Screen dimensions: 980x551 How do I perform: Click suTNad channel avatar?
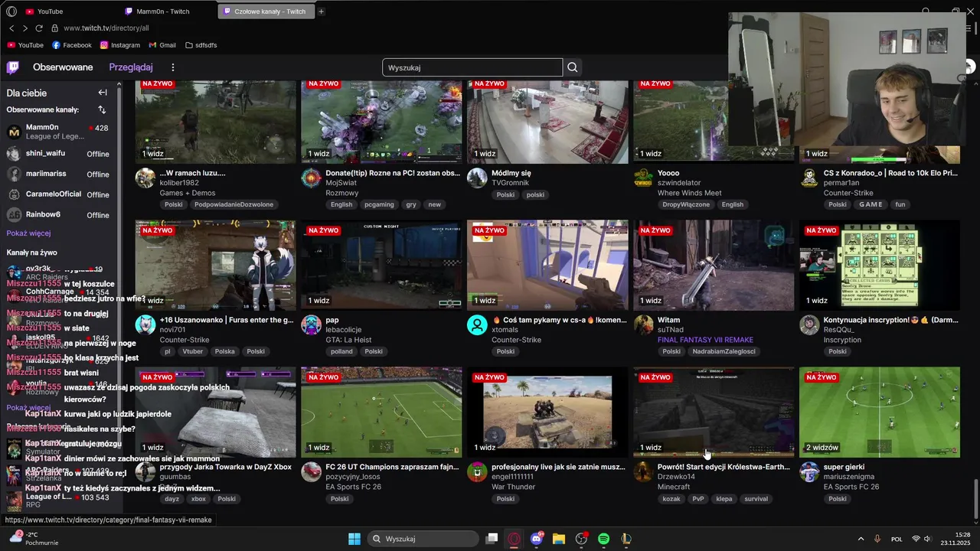coord(643,325)
